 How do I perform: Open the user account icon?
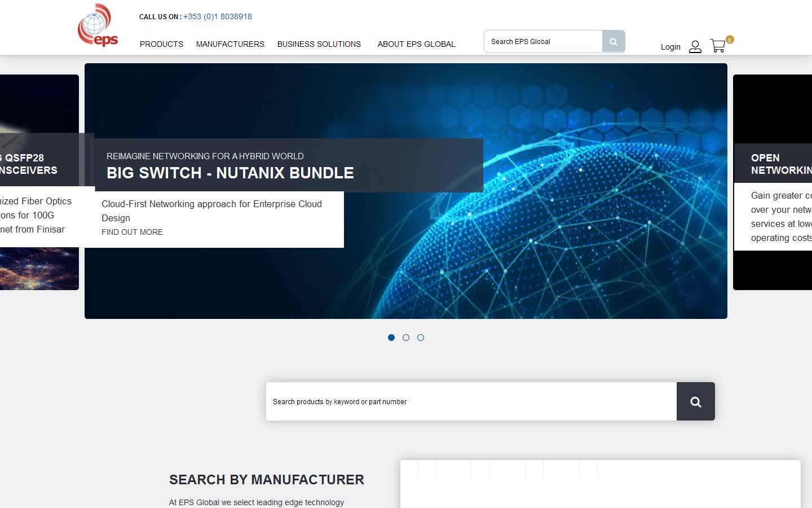695,46
